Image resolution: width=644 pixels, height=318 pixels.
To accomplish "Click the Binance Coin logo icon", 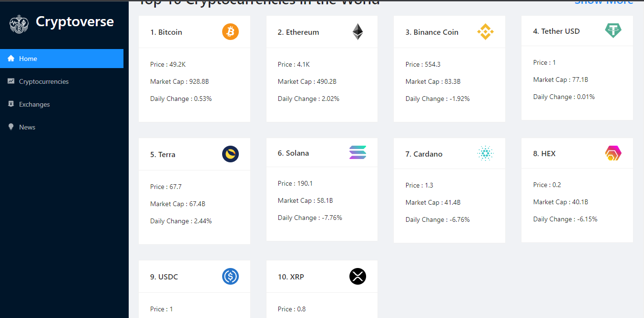I will click(x=485, y=32).
